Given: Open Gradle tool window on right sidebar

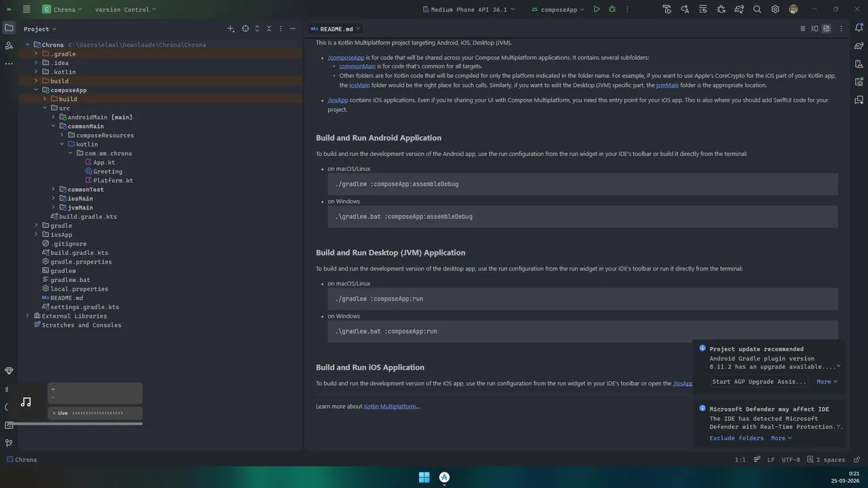Looking at the screenshot, I should (859, 46).
